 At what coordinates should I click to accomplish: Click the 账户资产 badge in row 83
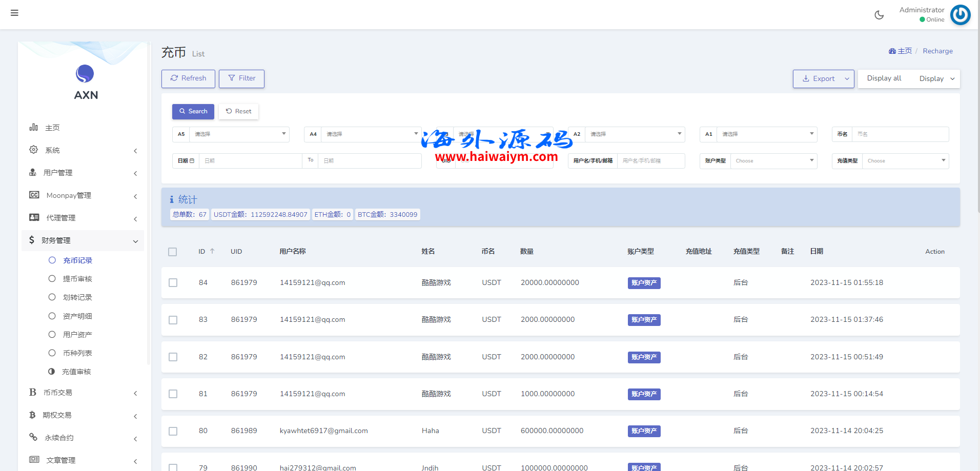(x=644, y=320)
